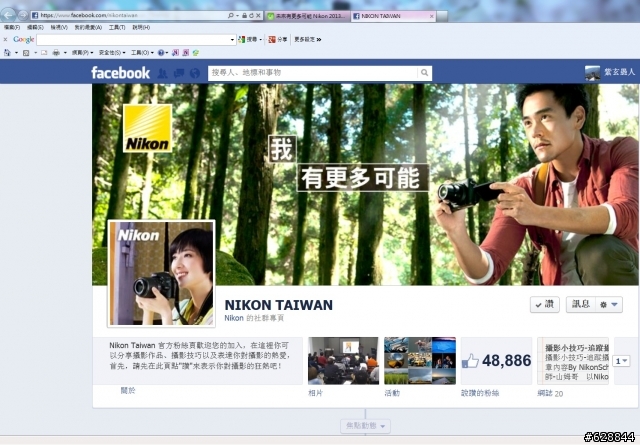Open the Highlights (焦點動態) dropdown
Viewport: 640px width, 445px height.
365,426
